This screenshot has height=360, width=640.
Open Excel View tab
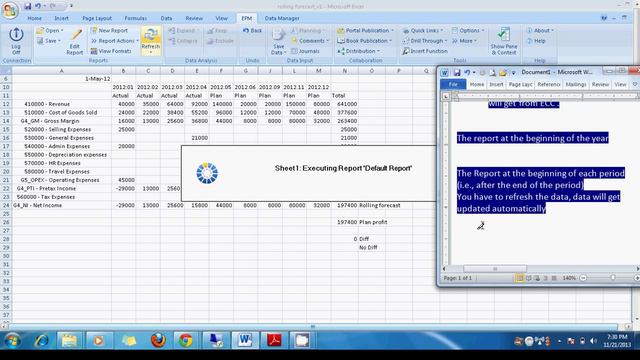(221, 18)
